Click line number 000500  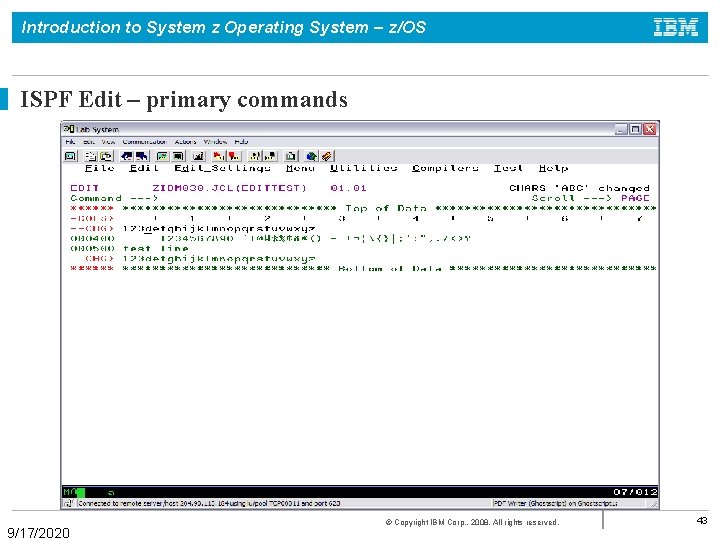(92, 249)
